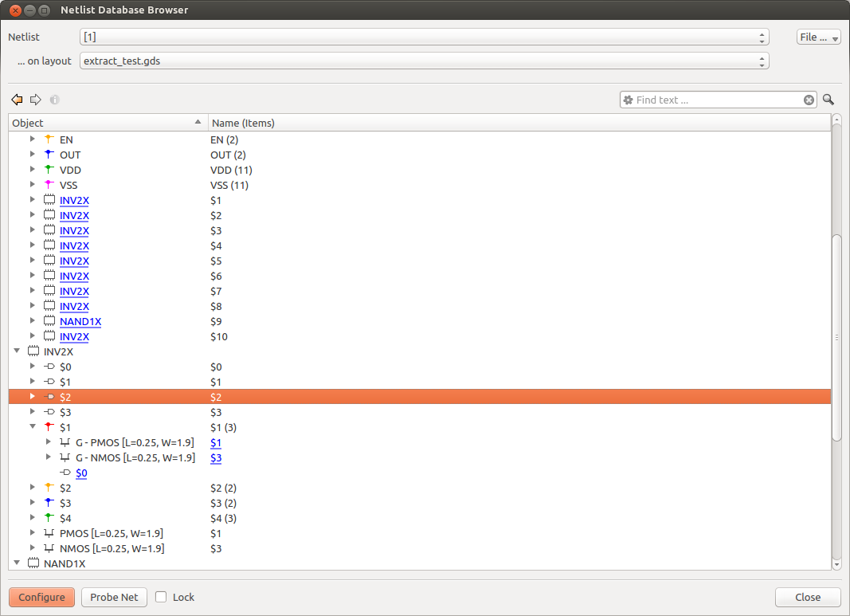The height and width of the screenshot is (616, 850).
Task: Follow the $0 pin link
Action: click(81, 473)
